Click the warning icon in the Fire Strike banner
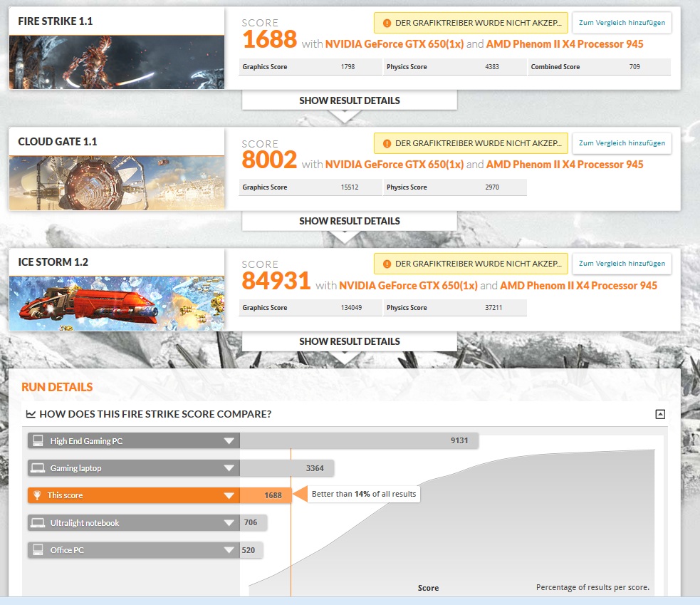The image size is (700, 605). tap(387, 23)
